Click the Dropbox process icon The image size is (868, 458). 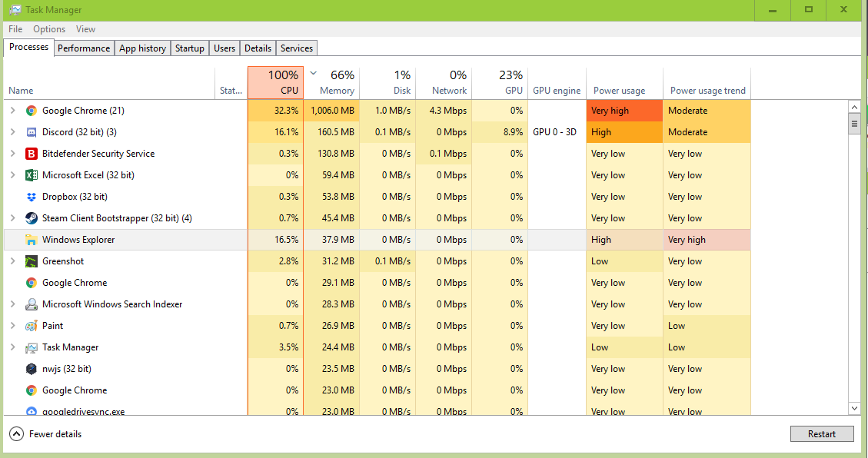pyautogui.click(x=32, y=197)
